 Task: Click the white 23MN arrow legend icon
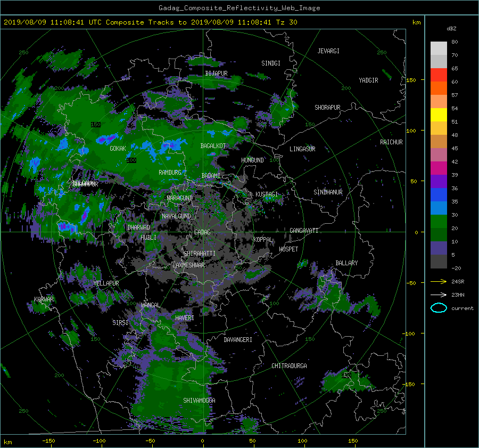coord(439,295)
